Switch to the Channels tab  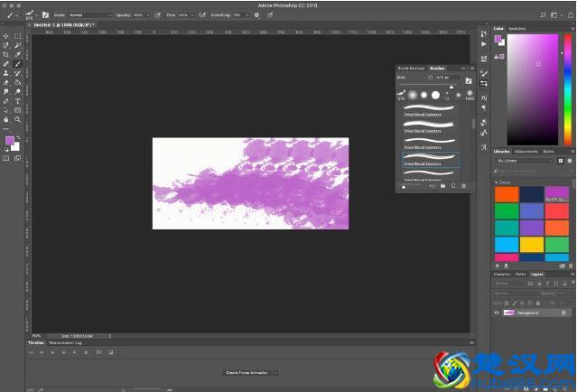(x=501, y=274)
